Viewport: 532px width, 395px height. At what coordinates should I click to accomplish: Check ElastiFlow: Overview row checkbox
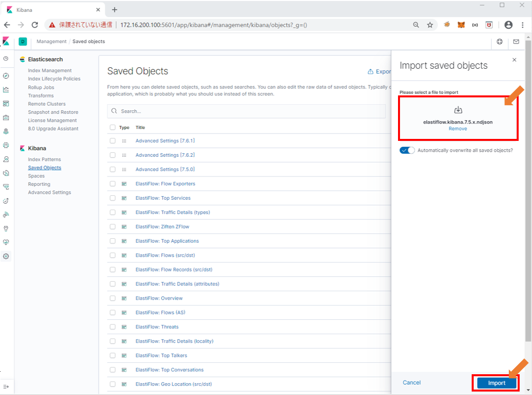click(113, 298)
